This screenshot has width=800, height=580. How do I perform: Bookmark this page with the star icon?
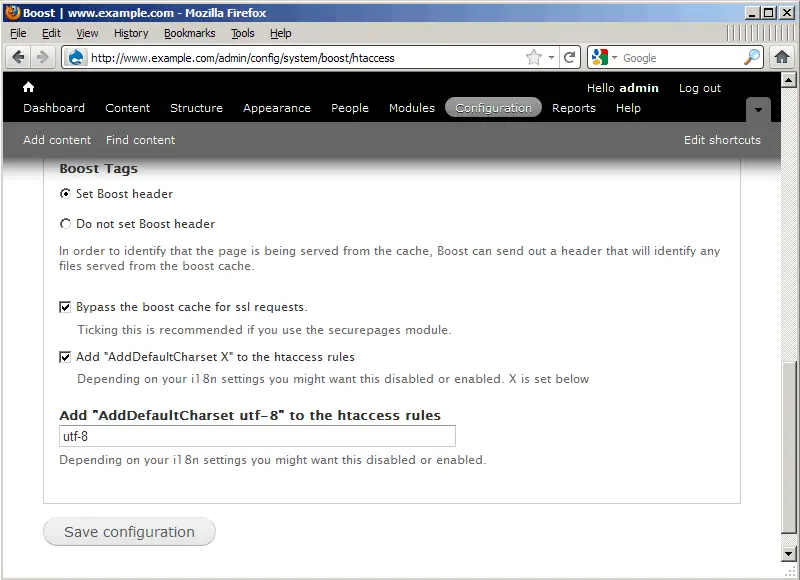(x=534, y=57)
